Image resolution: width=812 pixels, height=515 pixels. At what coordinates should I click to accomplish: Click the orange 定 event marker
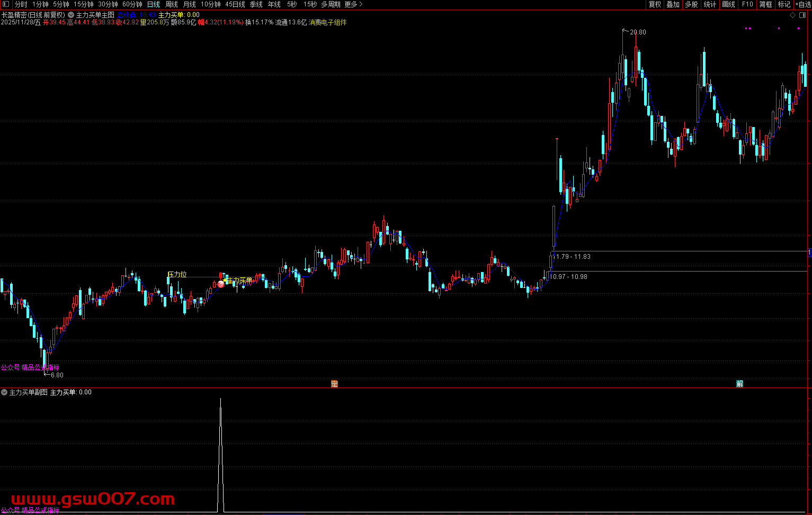[334, 384]
